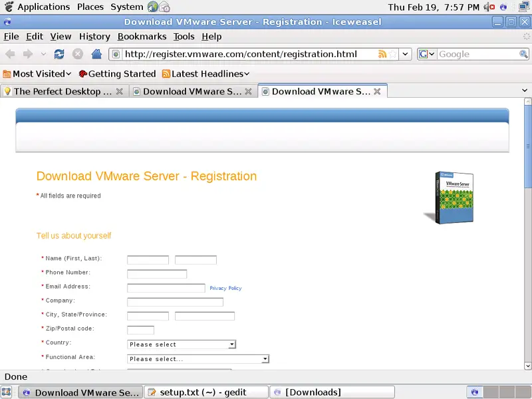Click the Phone Number field
The width and height of the screenshot is (532, 399).
[x=157, y=274]
